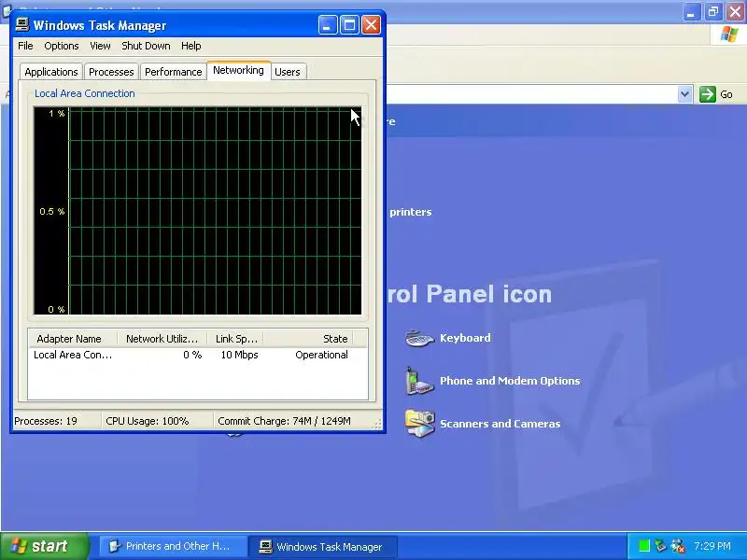747x560 pixels.
Task: Click the Processes: 19 status bar entry
Action: [x=46, y=421]
